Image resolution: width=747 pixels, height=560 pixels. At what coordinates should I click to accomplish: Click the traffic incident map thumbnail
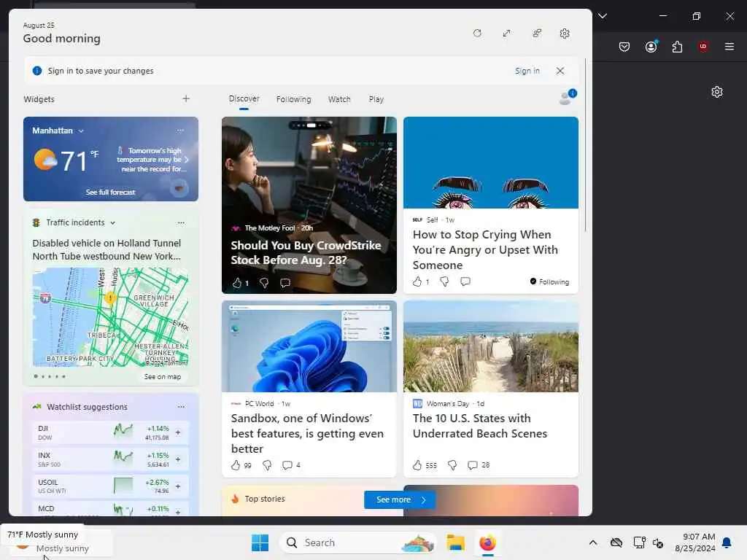(111, 317)
